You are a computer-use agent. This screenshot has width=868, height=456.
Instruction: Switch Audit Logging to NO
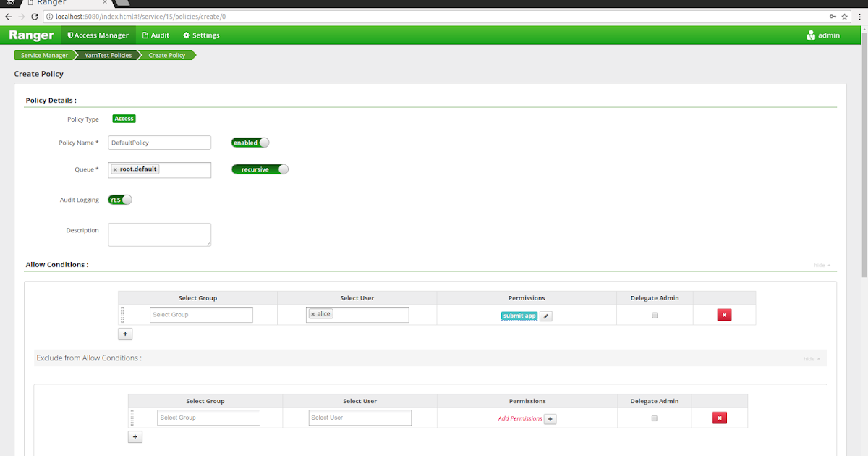click(119, 199)
